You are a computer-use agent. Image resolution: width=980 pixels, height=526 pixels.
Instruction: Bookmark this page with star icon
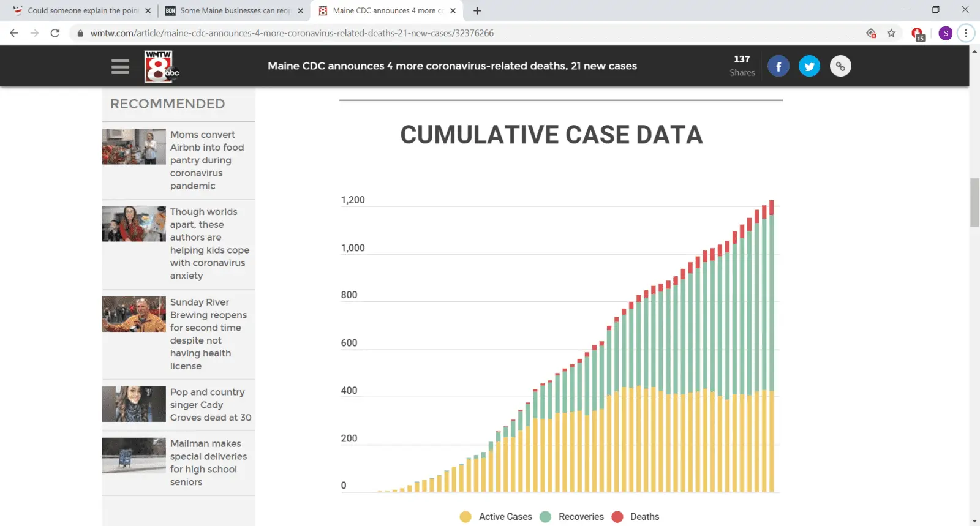point(891,33)
